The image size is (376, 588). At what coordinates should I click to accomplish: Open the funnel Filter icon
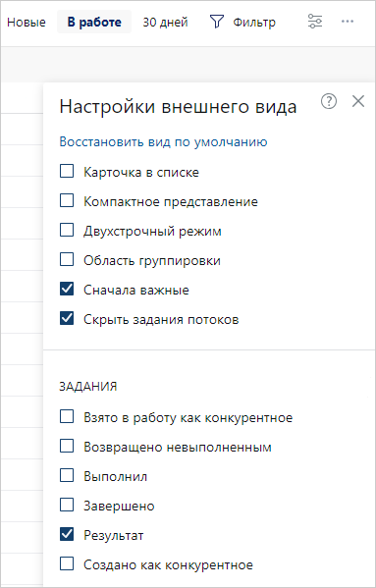pyautogui.click(x=217, y=22)
